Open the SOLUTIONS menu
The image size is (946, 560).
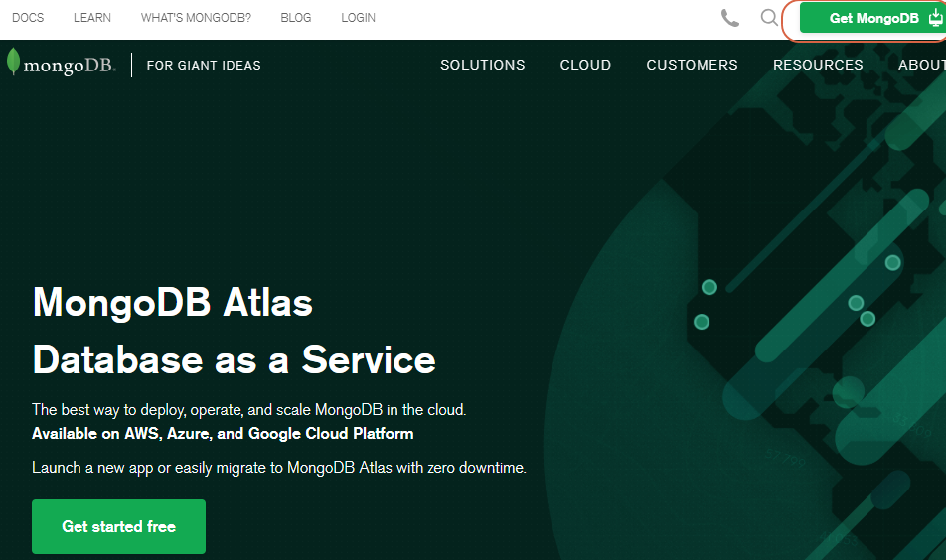tap(483, 65)
